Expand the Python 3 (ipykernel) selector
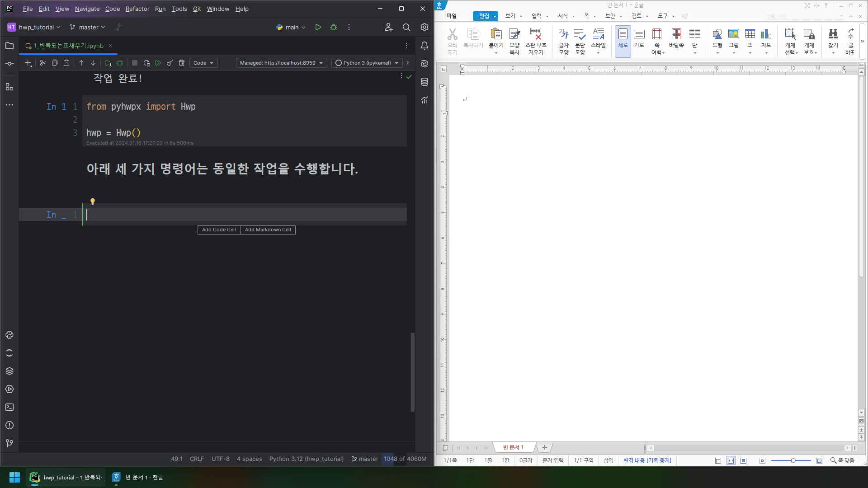The width and height of the screenshot is (868, 488). 367,63
